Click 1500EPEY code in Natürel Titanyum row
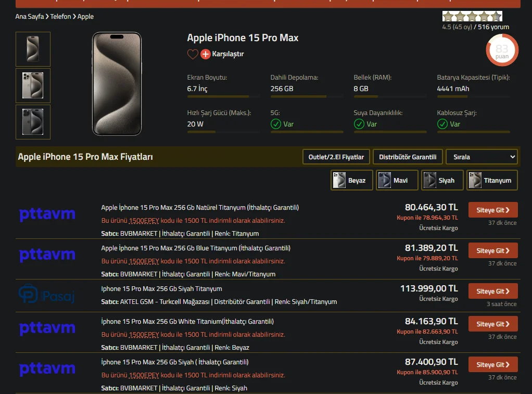532x394 pixels. tap(144, 221)
